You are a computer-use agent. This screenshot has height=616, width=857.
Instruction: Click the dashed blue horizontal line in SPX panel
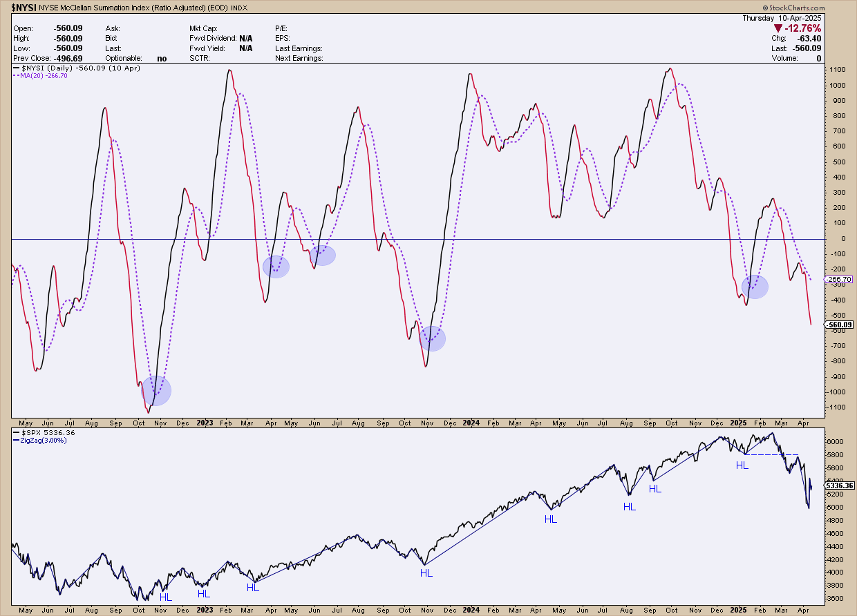[x=773, y=454]
